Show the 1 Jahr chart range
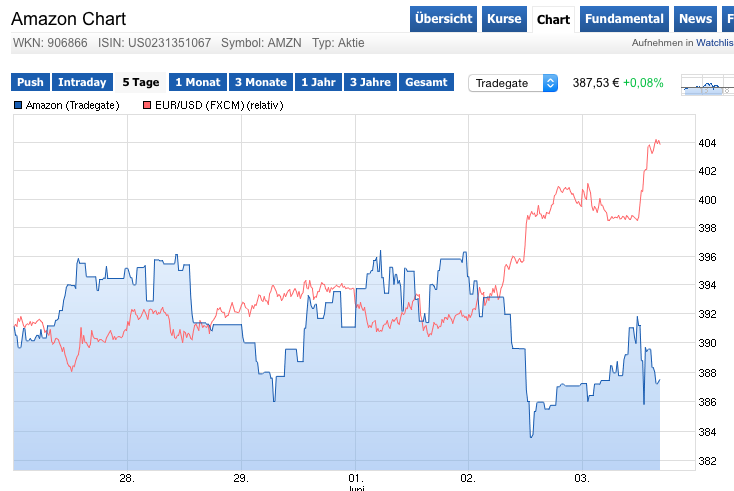This screenshot has height=491, width=734. pyautogui.click(x=319, y=83)
